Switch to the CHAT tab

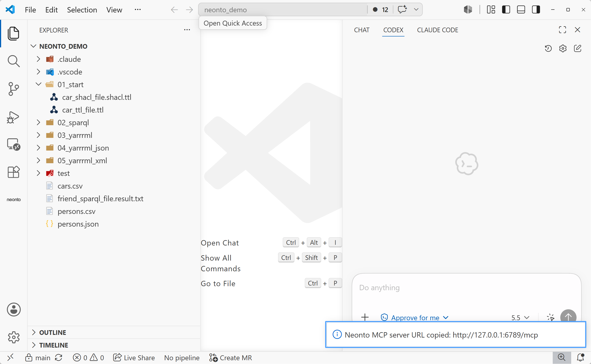click(362, 30)
